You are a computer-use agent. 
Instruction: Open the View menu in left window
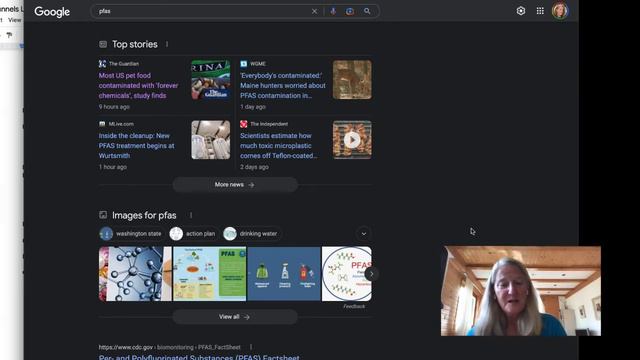click(x=14, y=20)
